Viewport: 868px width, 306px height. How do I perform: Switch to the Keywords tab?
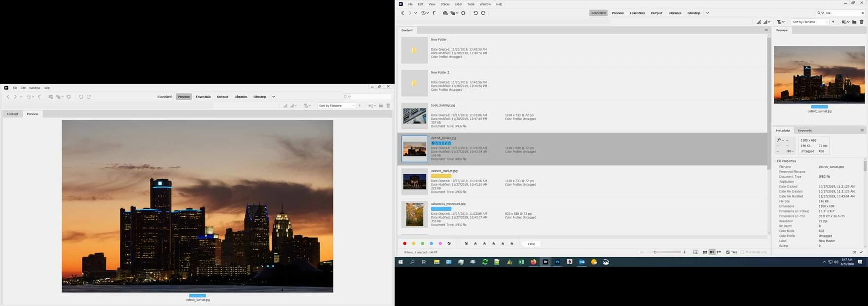coord(804,130)
